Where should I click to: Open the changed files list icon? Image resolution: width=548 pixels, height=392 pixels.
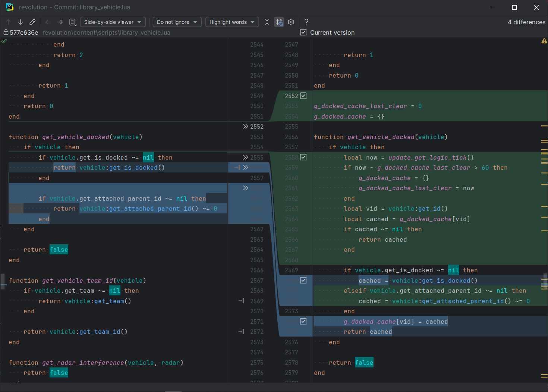[73, 22]
